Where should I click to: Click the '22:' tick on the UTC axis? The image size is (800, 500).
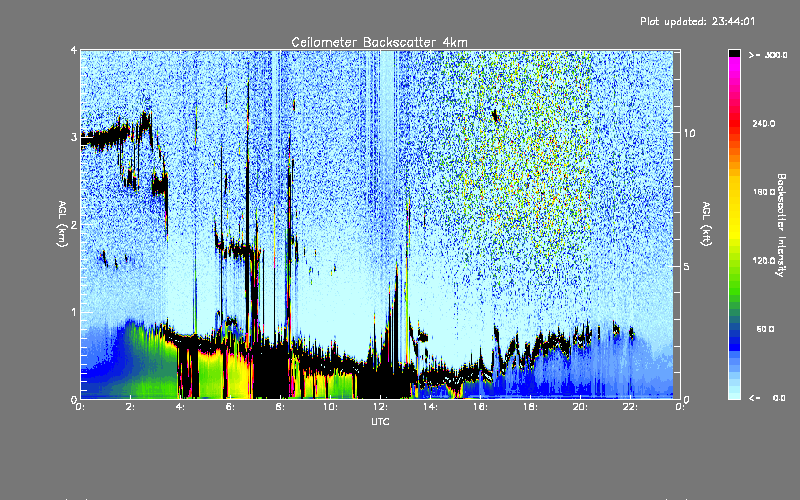(x=630, y=407)
